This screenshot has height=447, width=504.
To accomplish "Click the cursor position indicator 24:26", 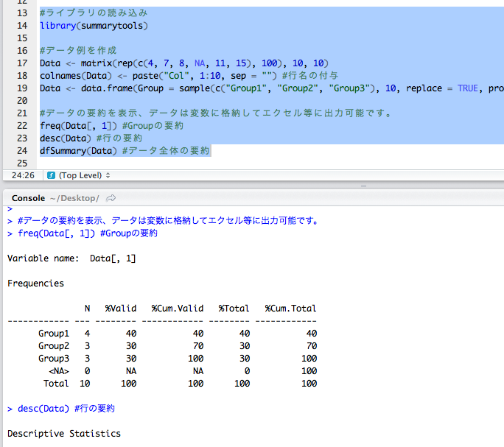I will [23, 175].
